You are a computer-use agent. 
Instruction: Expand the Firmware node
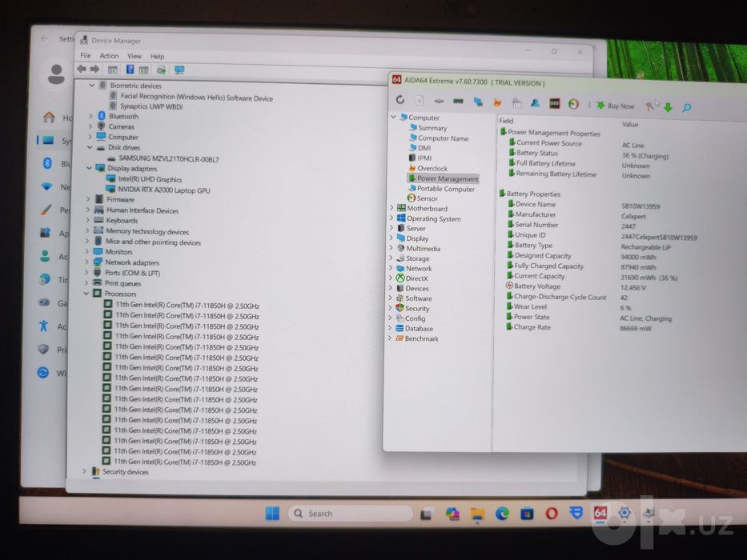pyautogui.click(x=88, y=199)
